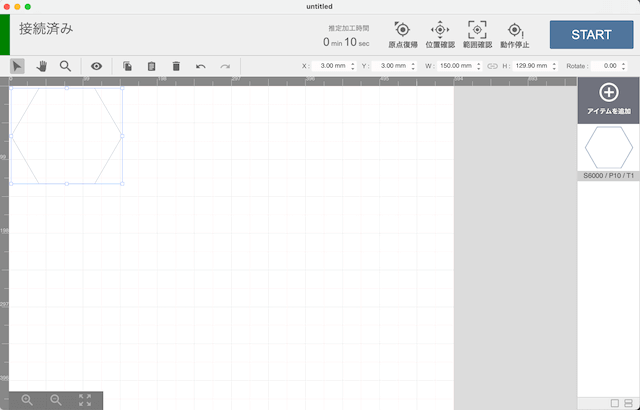Toggle the eye preview visibility
Viewport: 640px width, 410px height.
click(97, 66)
